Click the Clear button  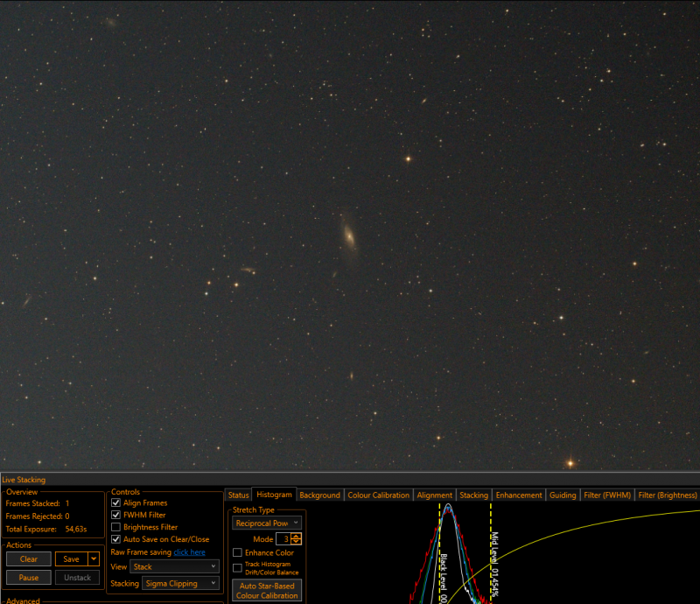pyautogui.click(x=29, y=558)
